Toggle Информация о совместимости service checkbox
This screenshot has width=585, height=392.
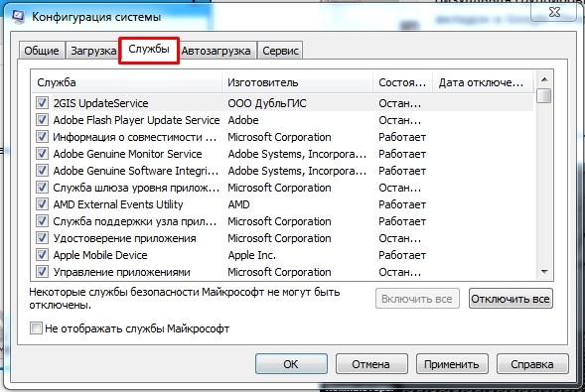click(x=42, y=137)
